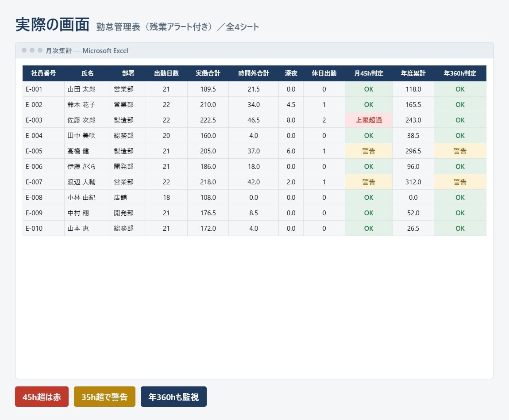Select the name cell 田中 美咲
509x420 pixels.
(x=88, y=136)
